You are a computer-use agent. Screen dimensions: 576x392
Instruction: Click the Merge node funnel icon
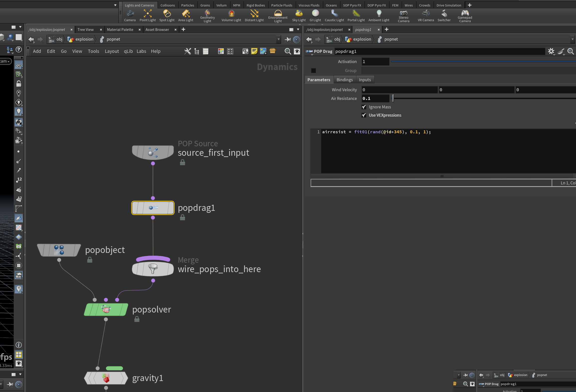[x=153, y=269]
